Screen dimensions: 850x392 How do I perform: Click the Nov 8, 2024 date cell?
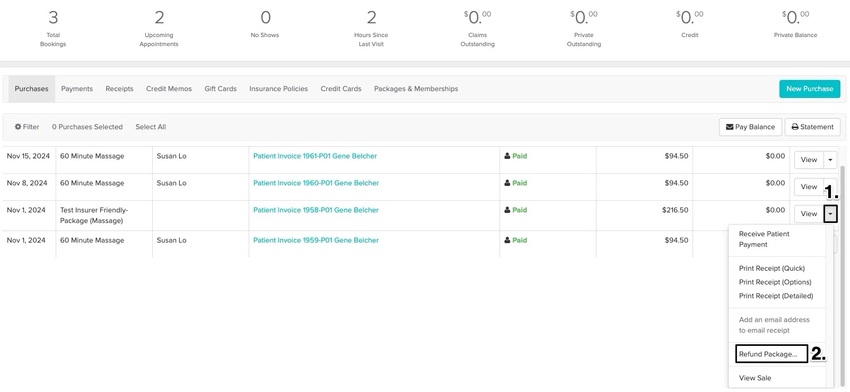point(26,183)
